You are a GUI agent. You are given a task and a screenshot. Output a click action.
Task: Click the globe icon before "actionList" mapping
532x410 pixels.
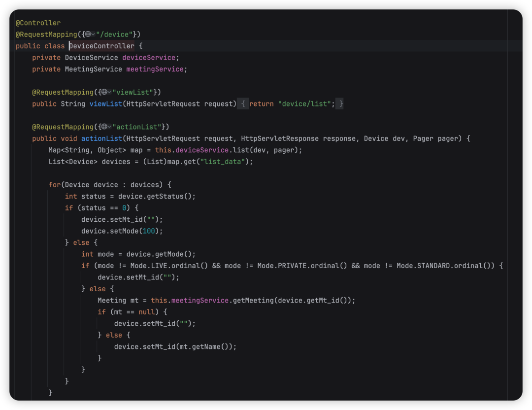(104, 127)
